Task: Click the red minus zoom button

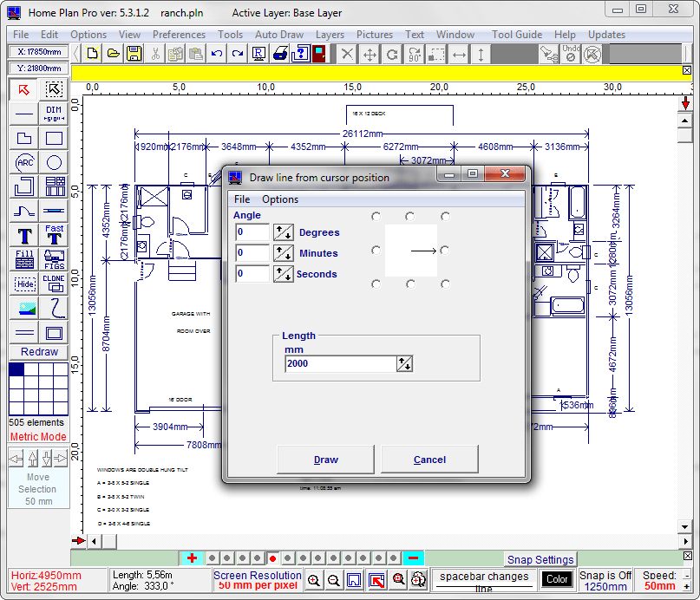Action: tap(413, 558)
